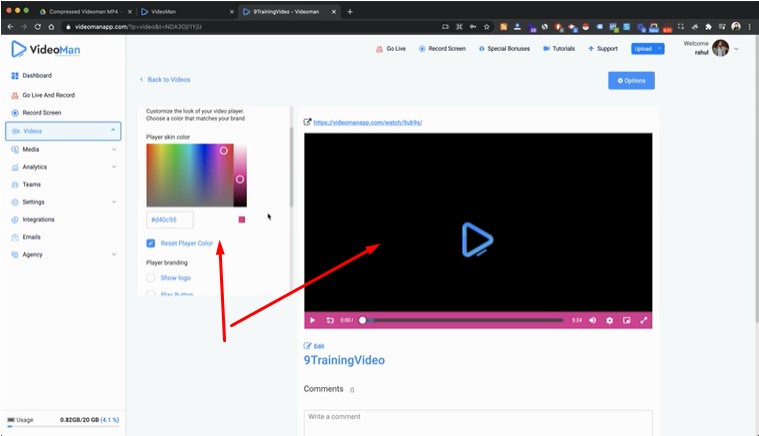The width and height of the screenshot is (759, 436).
Task: Click the loop/replay icon in player
Action: [329, 320]
